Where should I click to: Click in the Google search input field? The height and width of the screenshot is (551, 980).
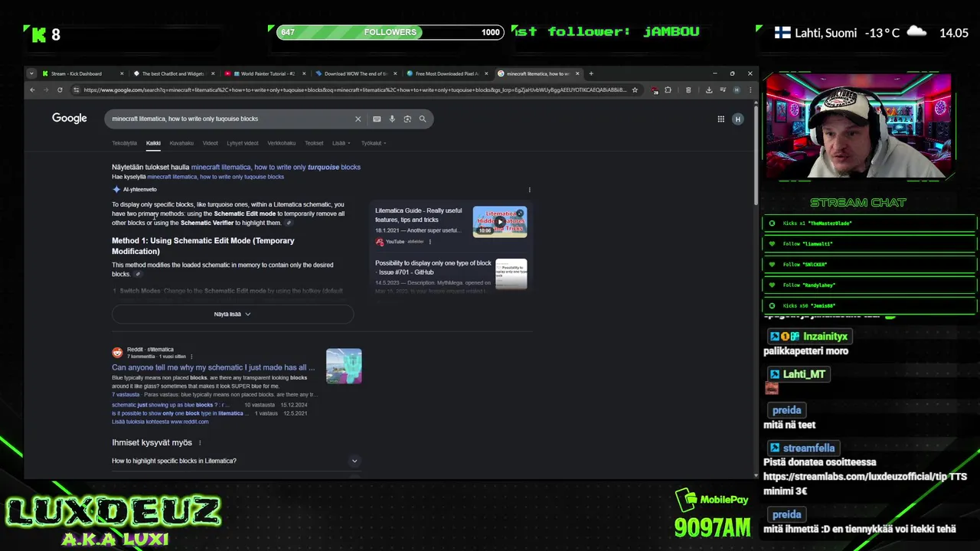(230, 119)
